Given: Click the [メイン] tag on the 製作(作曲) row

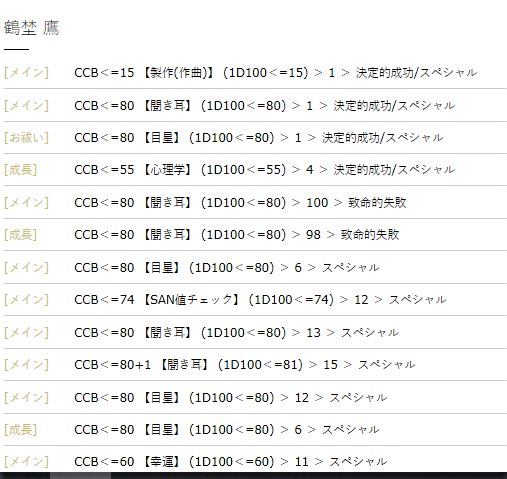Looking at the screenshot, I should coord(26,73).
